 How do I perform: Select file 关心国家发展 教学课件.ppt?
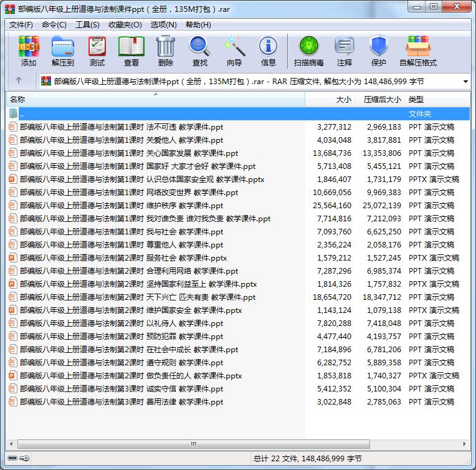pyautogui.click(x=129, y=153)
